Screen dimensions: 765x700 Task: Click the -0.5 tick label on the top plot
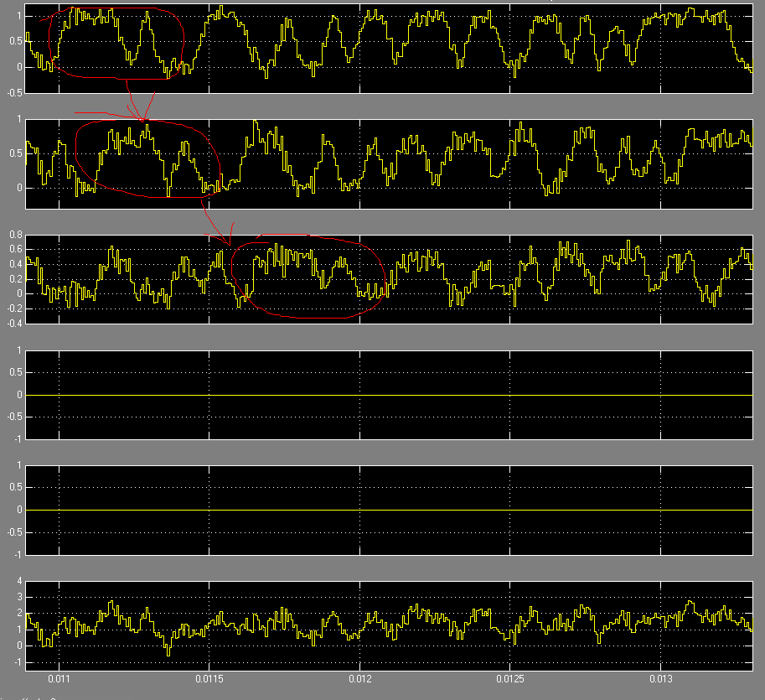click(x=14, y=93)
